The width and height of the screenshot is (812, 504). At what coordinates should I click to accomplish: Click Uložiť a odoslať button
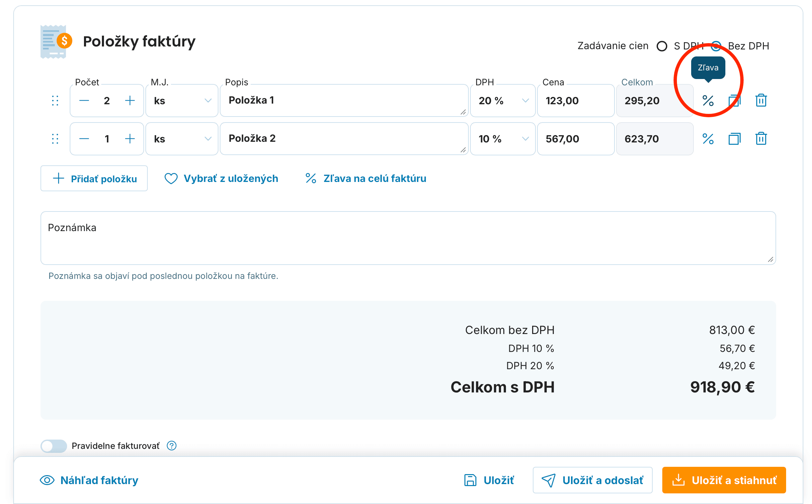click(x=592, y=480)
